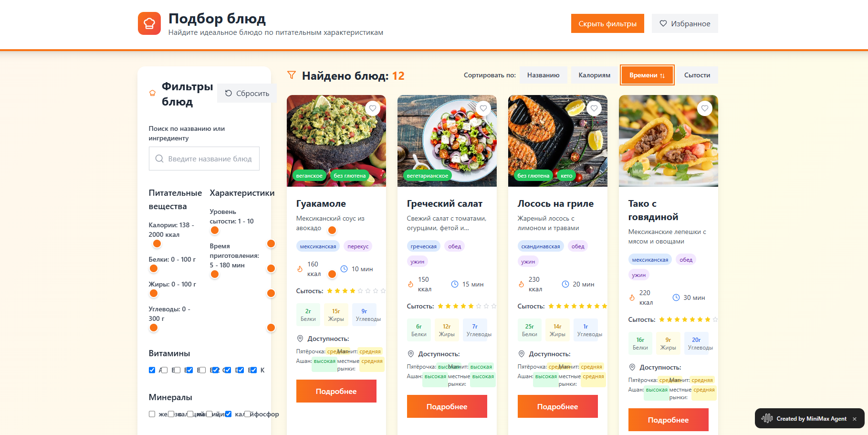Add Лосось на гриле to favorites
Image resolution: width=868 pixels, height=435 pixels.
point(594,108)
